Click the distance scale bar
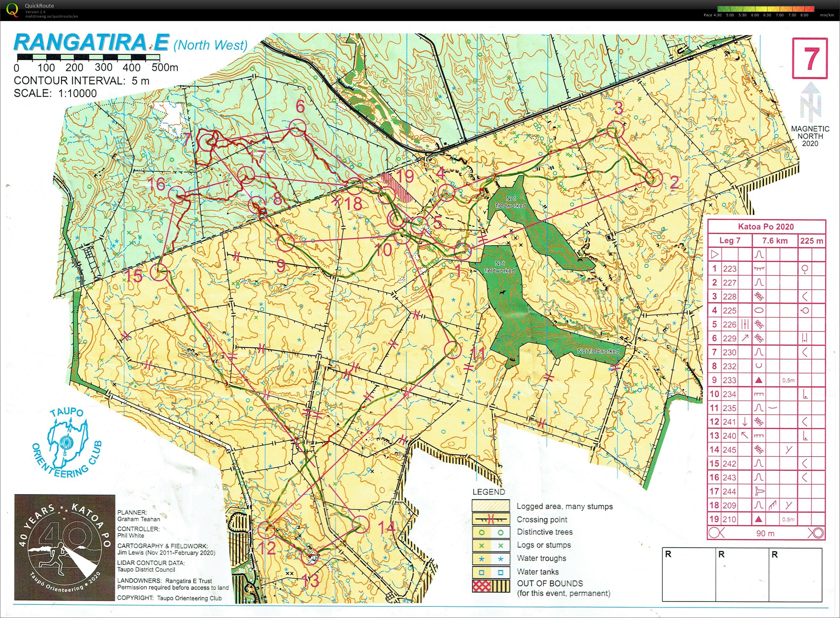Image resolution: width=840 pixels, height=618 pixels. point(89,58)
